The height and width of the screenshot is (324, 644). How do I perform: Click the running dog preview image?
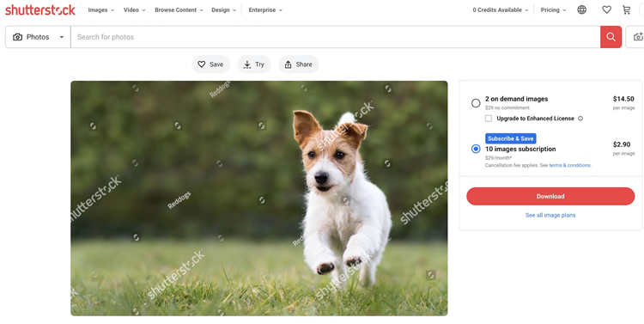(259, 199)
